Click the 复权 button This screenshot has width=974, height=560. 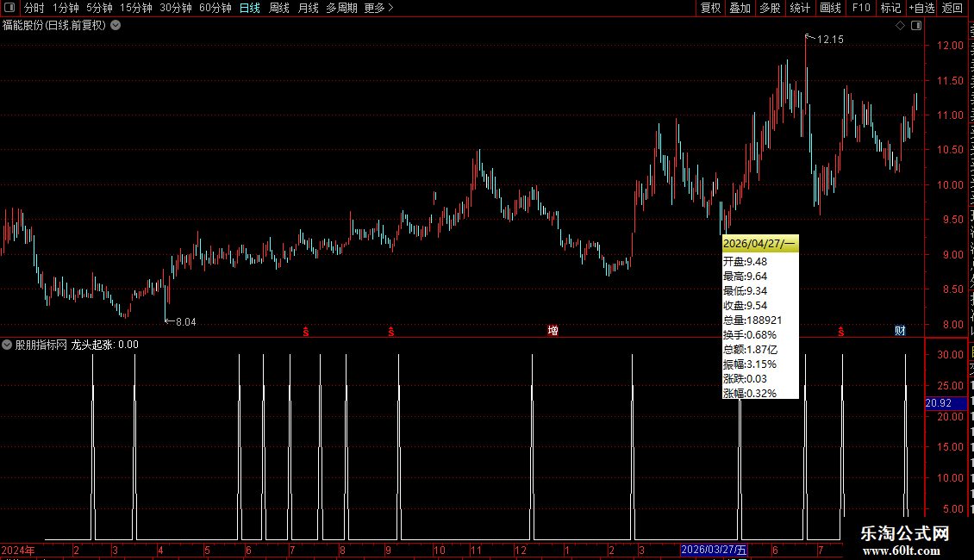click(710, 8)
